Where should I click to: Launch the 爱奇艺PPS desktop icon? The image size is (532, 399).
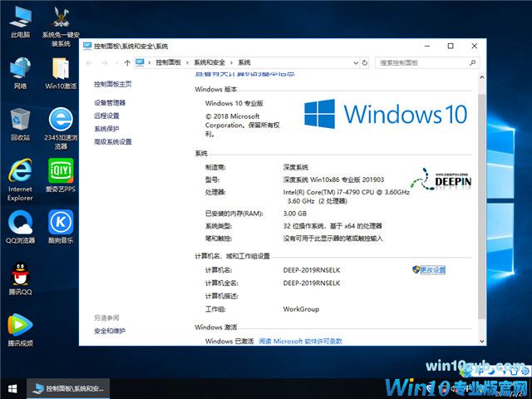pyautogui.click(x=61, y=175)
